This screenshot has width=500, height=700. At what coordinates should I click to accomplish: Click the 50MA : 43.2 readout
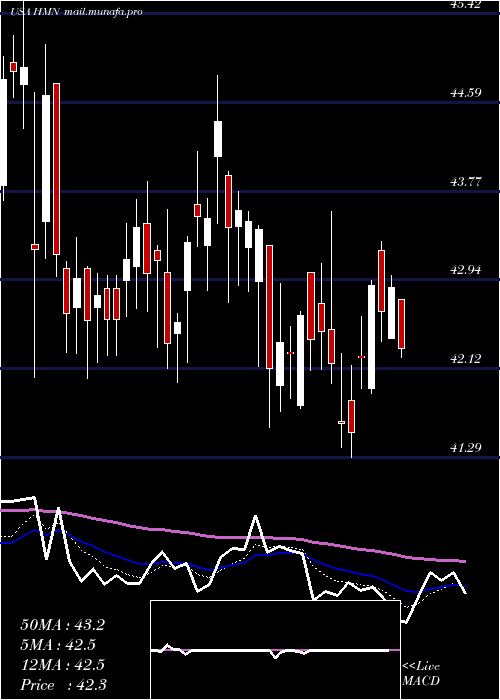(x=62, y=625)
